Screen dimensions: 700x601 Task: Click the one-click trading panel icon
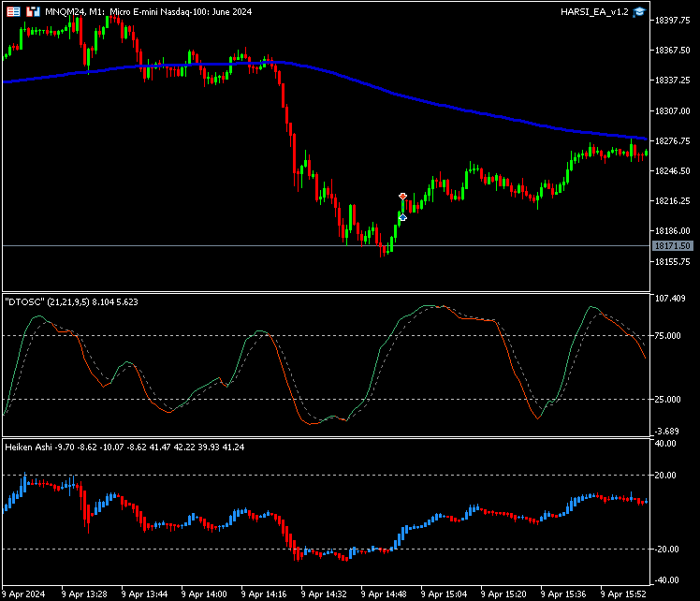[13, 11]
